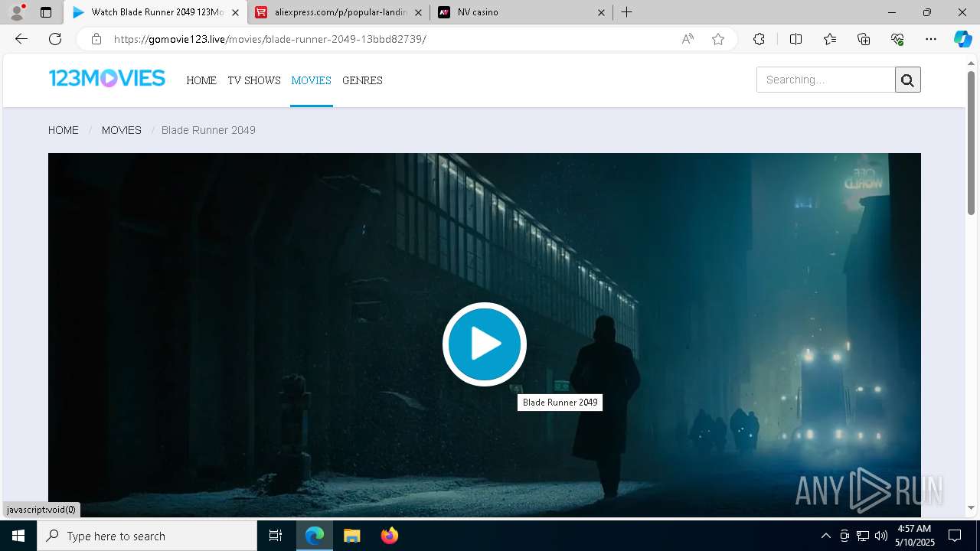The image size is (980, 551).
Task: Launch Firefox from taskbar
Action: click(389, 536)
